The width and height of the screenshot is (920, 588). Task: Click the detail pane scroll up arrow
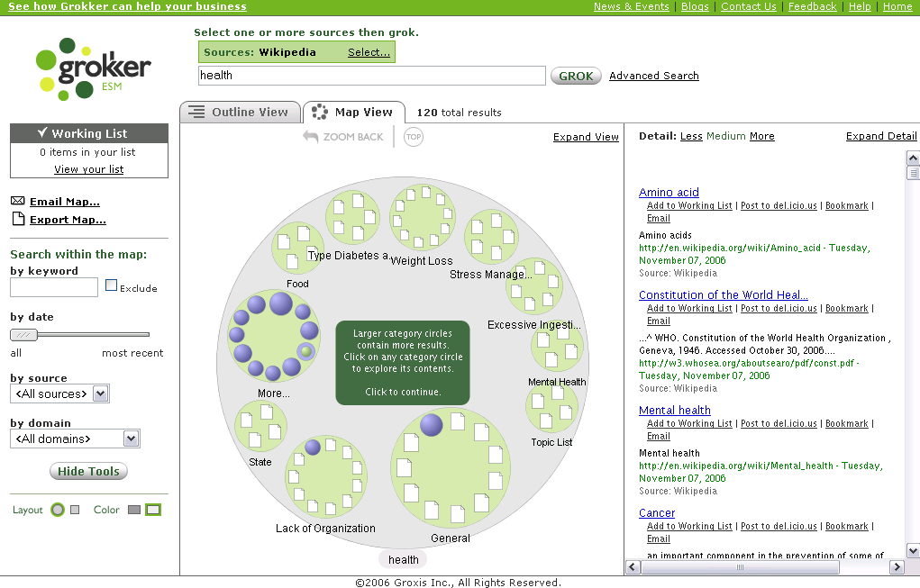(913, 158)
